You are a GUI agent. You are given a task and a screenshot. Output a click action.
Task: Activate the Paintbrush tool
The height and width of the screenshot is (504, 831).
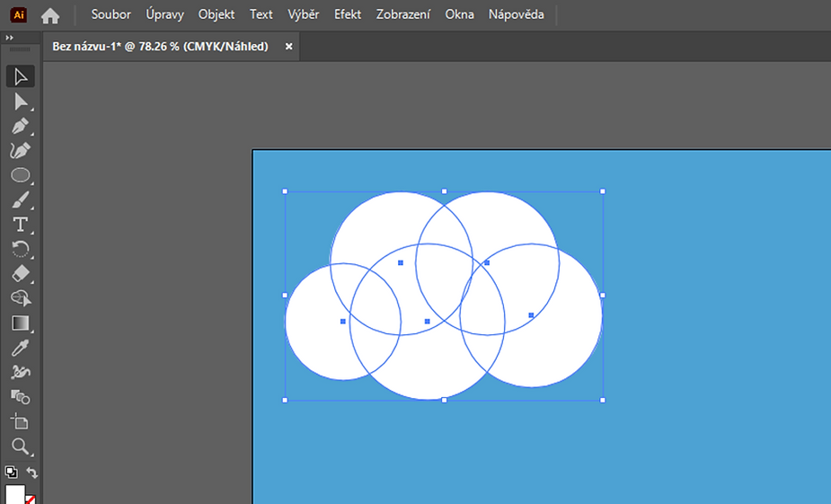tap(21, 199)
